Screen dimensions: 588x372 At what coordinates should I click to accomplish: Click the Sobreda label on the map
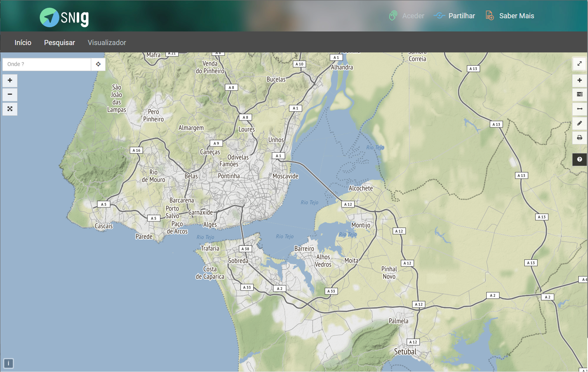238,261
